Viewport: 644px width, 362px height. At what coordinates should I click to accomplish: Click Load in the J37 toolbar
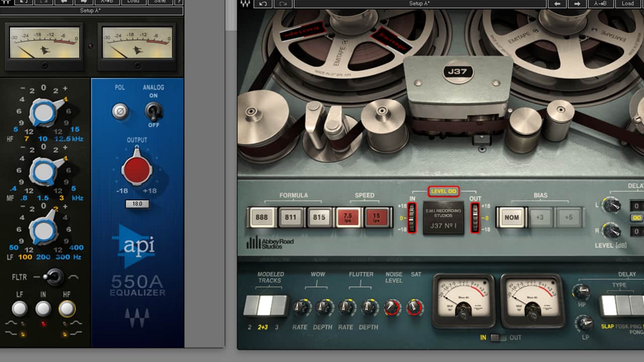[x=628, y=4]
